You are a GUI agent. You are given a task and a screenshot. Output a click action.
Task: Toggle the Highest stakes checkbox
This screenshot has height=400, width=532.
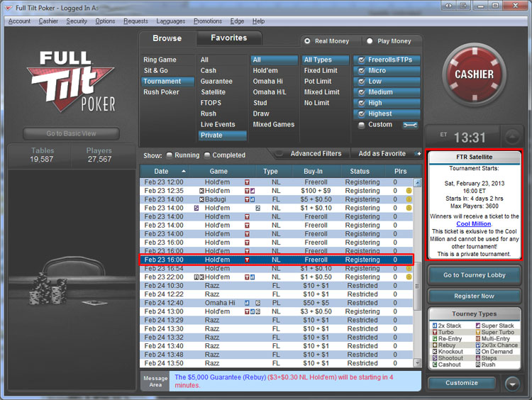coord(362,114)
